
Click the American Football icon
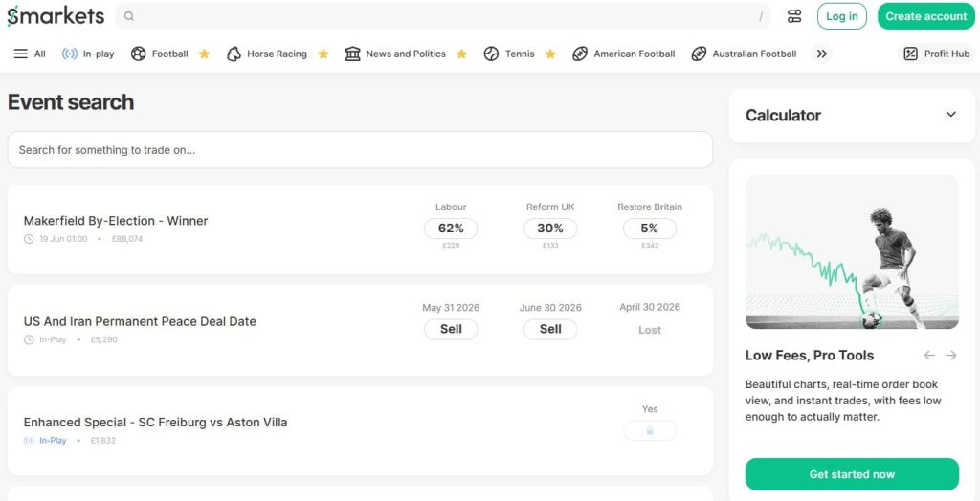[x=580, y=54]
